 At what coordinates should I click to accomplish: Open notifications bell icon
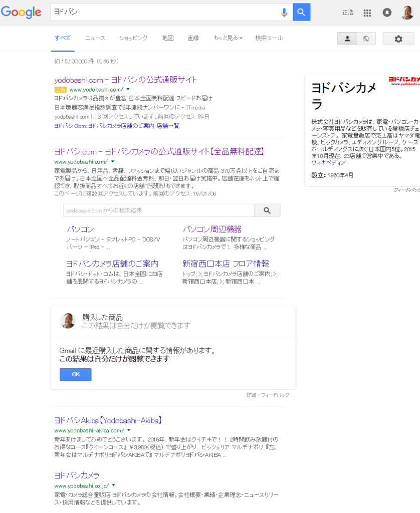coord(387,13)
